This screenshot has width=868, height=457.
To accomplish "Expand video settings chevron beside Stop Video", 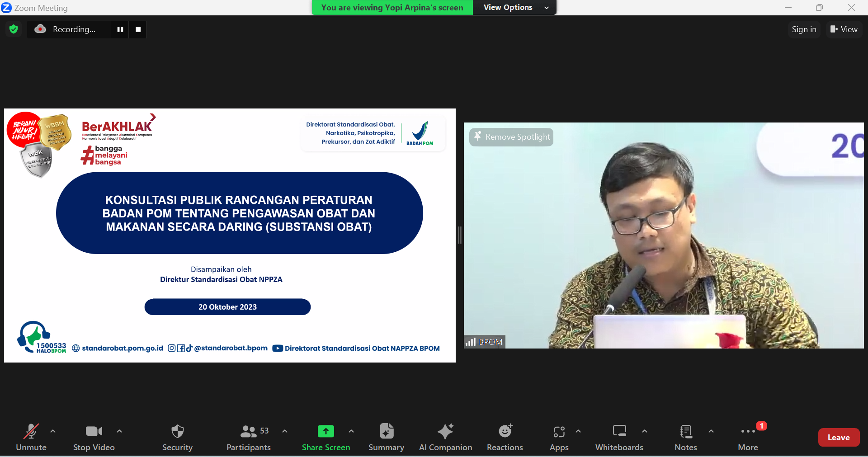I will [119, 431].
